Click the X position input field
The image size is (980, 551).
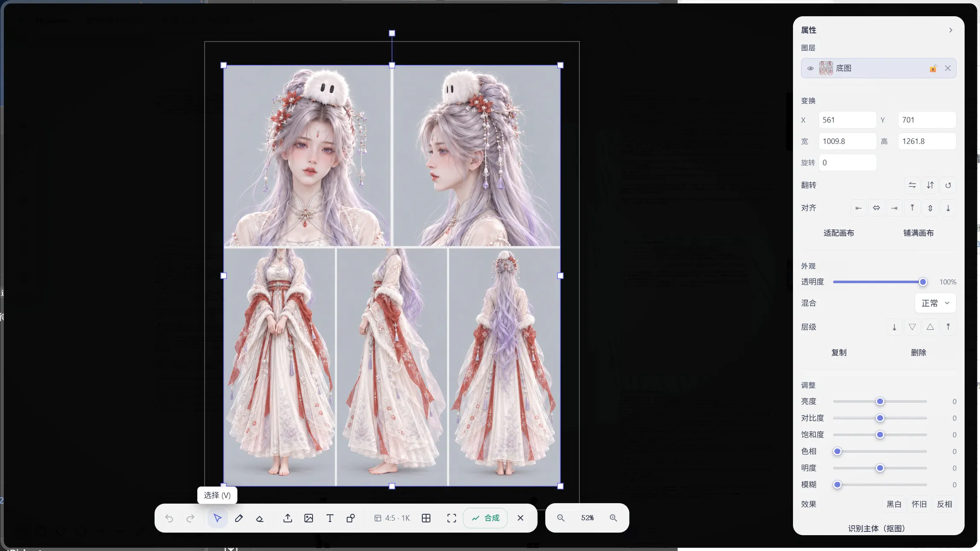pos(847,120)
